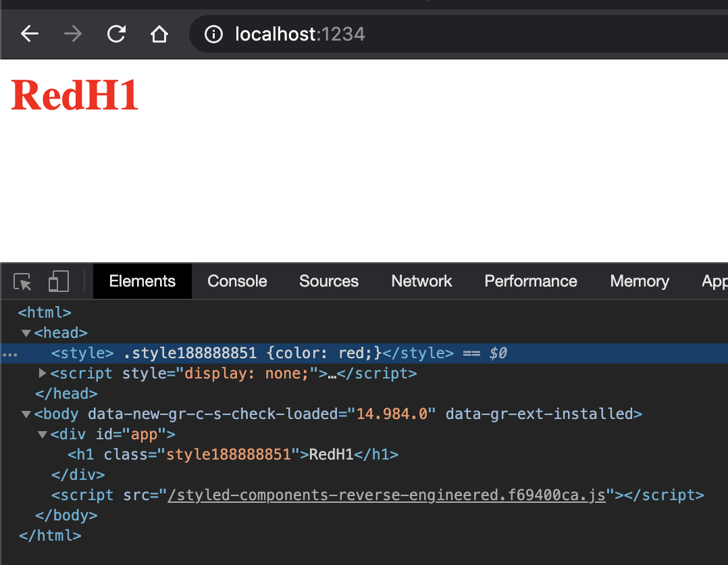Click the browser back arrow

tap(30, 34)
